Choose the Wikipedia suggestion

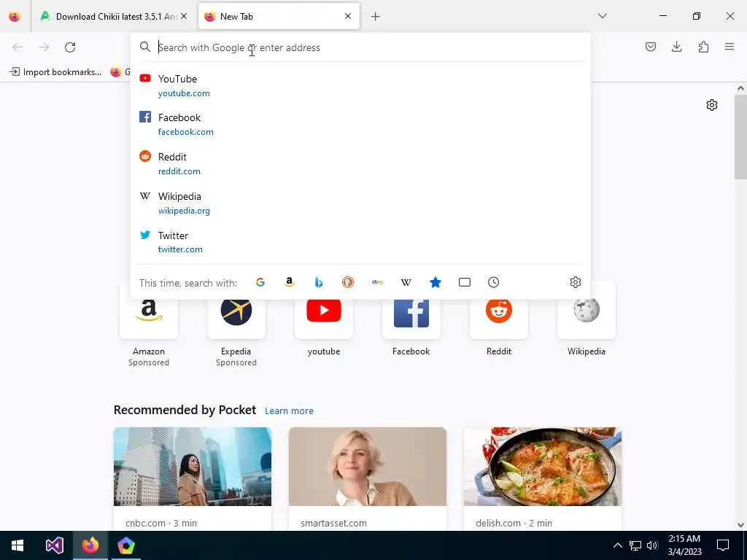360,203
